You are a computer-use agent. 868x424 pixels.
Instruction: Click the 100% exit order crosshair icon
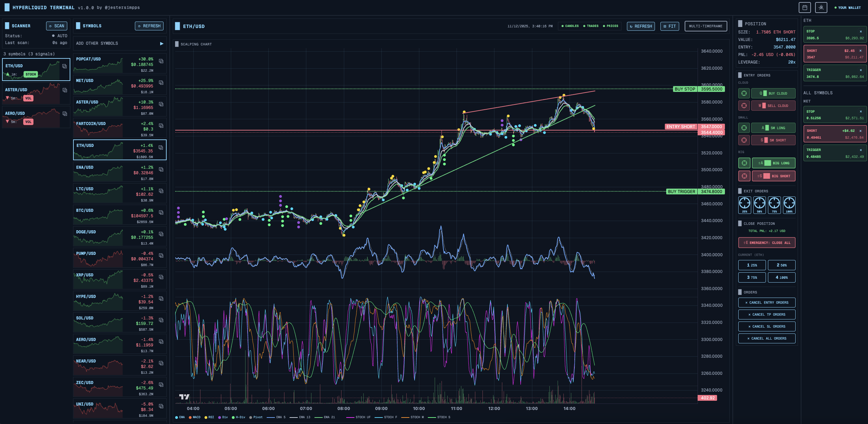coord(789,204)
